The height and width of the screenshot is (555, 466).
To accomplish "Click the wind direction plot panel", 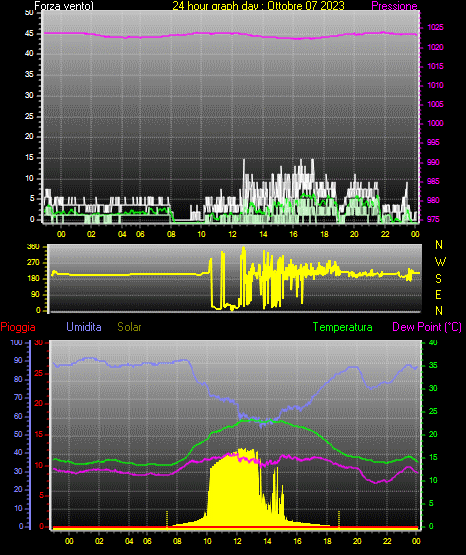I will [234, 278].
